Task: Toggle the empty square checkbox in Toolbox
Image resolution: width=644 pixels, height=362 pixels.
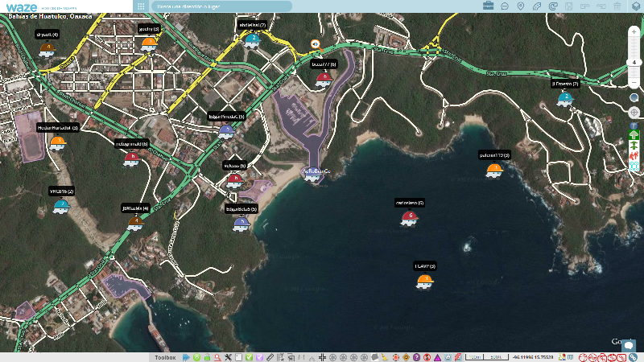Action: pos(238,357)
